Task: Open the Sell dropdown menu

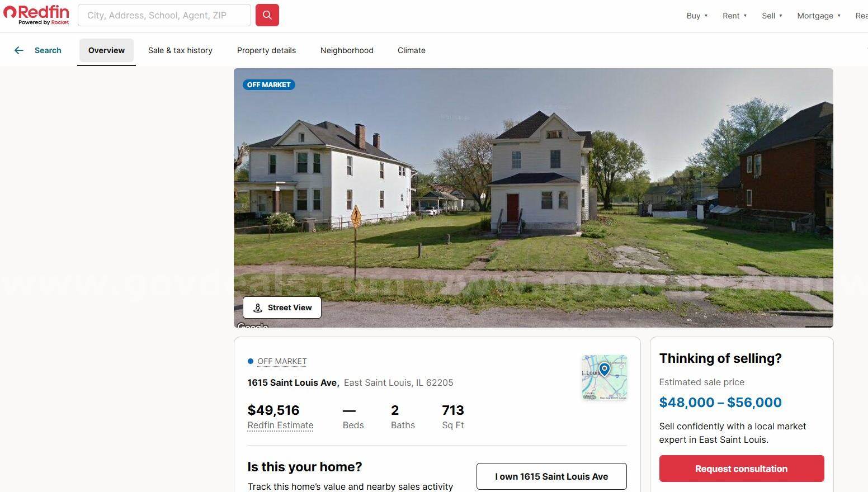Action: coord(772,16)
